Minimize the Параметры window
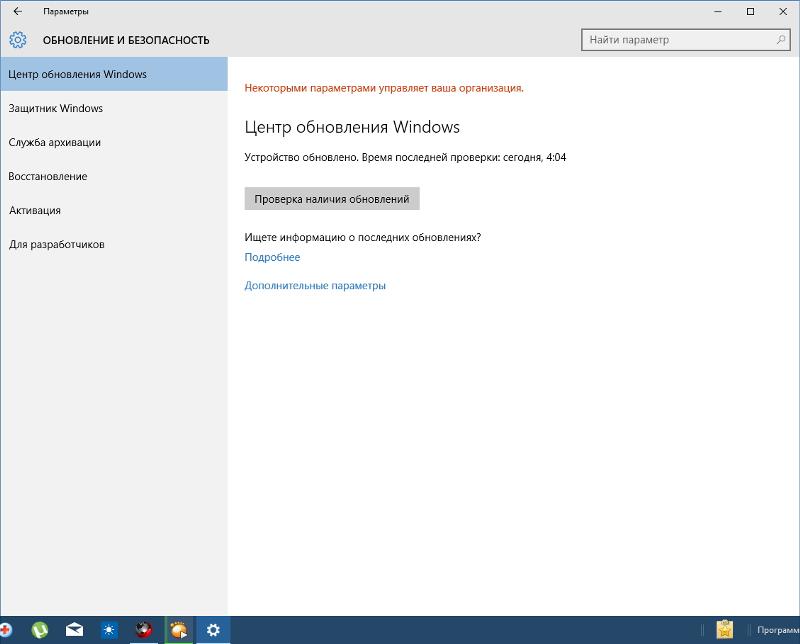The image size is (800, 644). [x=718, y=11]
